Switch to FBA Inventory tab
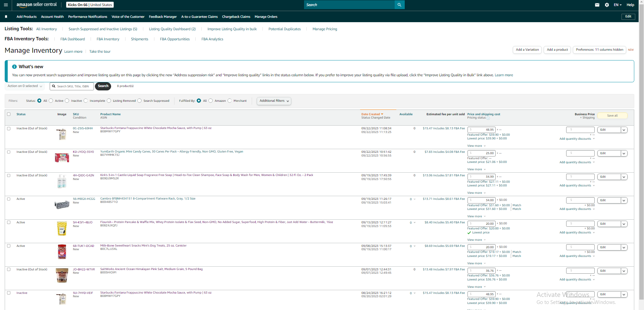The image size is (644, 310). coord(108,39)
